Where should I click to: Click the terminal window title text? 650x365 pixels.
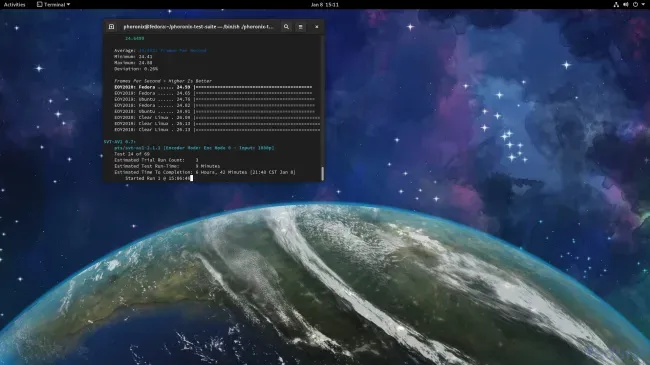pyautogui.click(x=199, y=27)
